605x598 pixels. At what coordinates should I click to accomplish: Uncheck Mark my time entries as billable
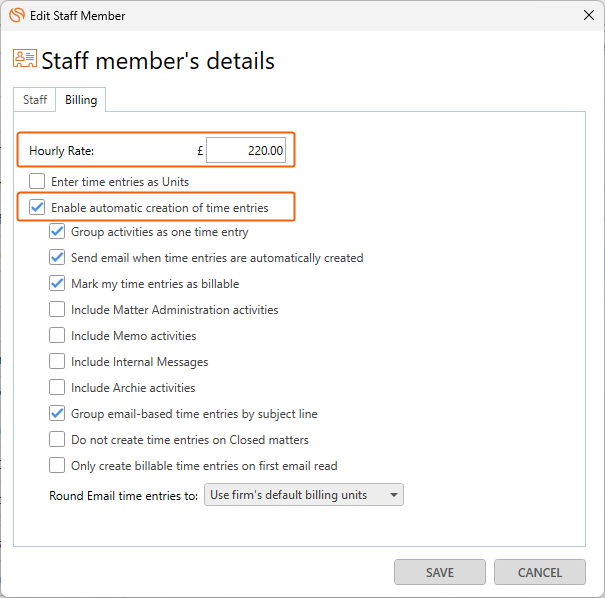point(57,284)
